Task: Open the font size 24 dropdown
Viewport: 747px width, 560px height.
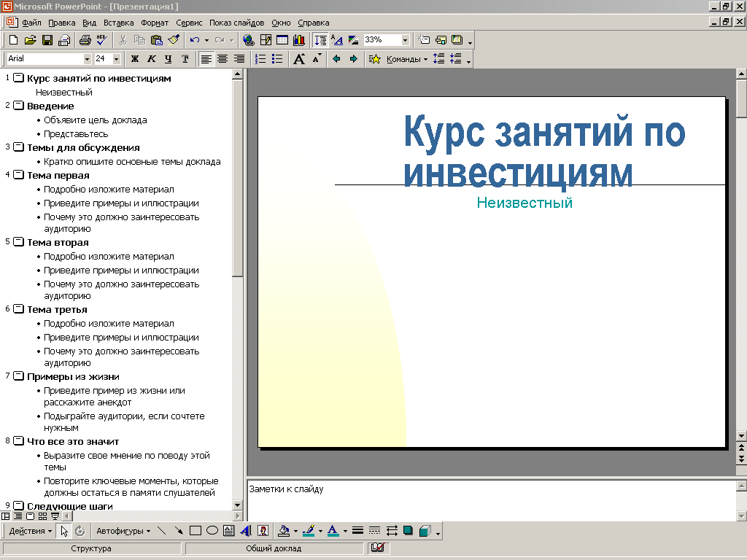Action: [x=116, y=58]
